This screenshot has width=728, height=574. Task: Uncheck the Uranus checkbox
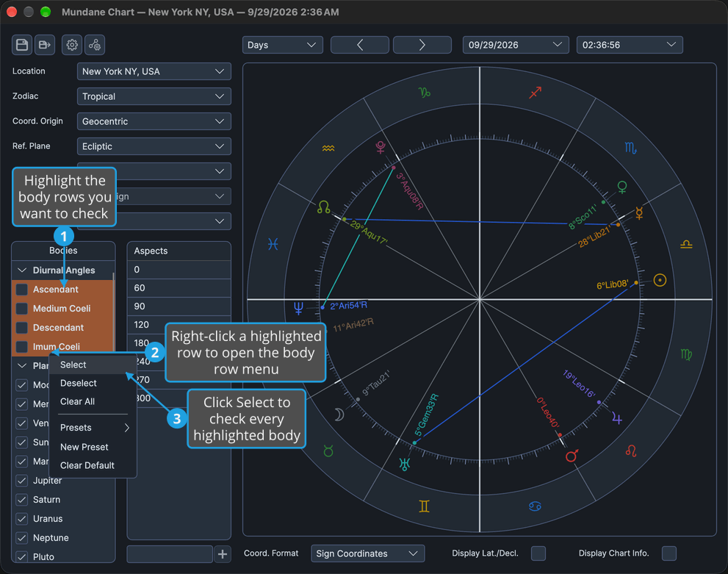point(22,518)
